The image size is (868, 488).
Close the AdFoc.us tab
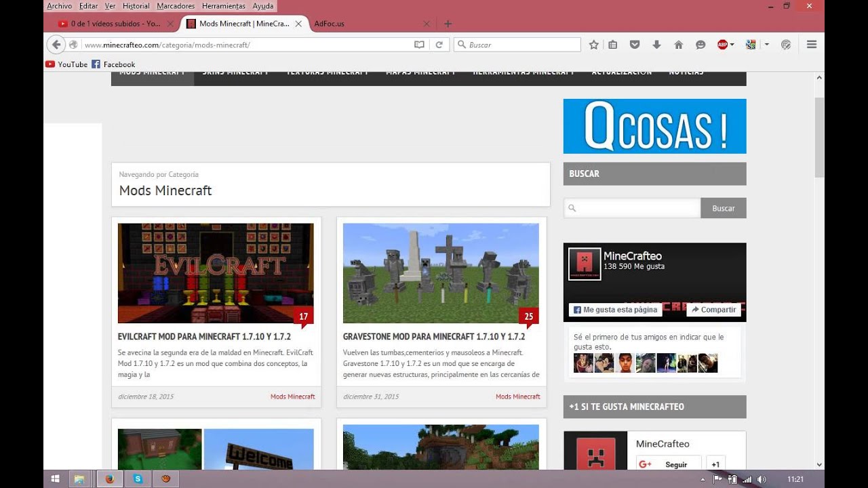coord(427,24)
